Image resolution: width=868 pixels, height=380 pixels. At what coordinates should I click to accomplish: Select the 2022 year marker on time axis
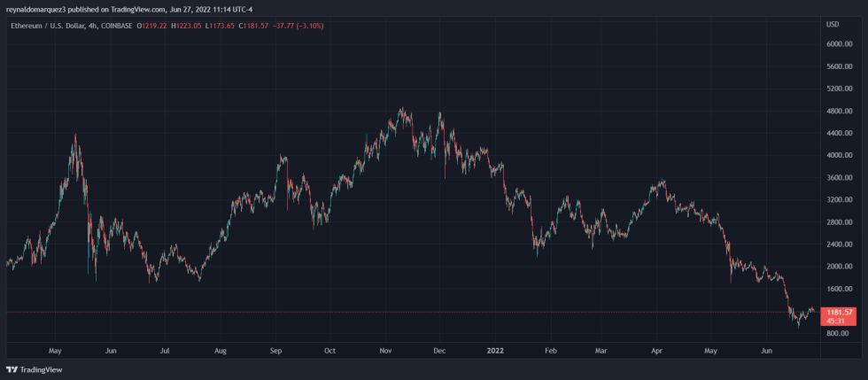[496, 351]
